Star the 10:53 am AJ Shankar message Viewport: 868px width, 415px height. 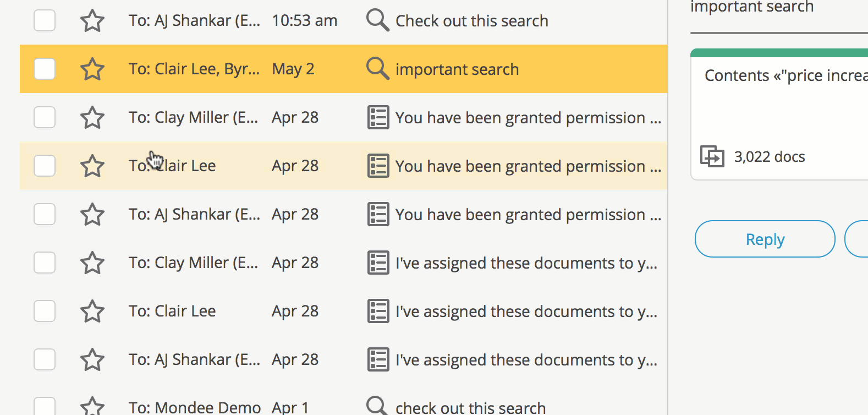(x=92, y=20)
